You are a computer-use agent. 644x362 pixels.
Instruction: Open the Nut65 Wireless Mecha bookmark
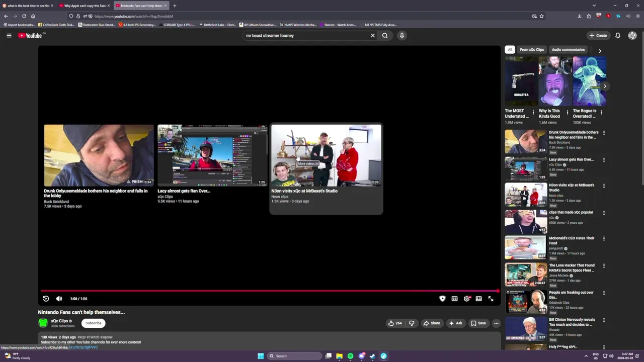(297, 25)
